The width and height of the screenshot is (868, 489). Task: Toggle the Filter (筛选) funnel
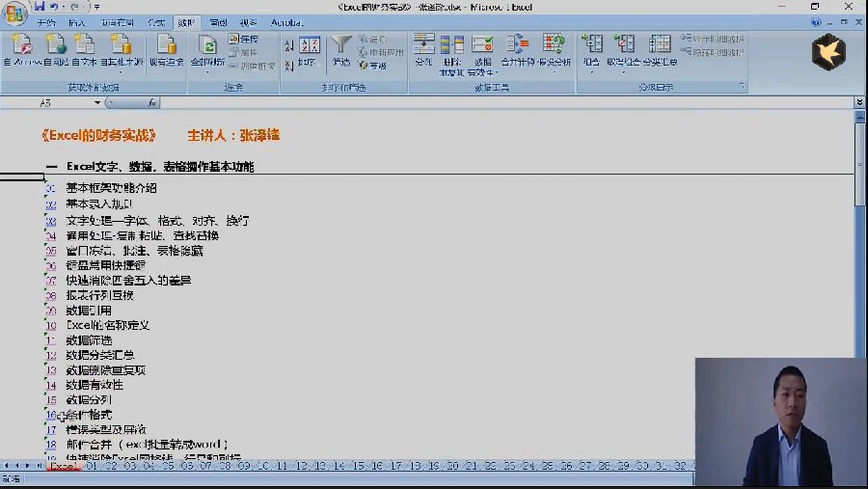pyautogui.click(x=341, y=51)
